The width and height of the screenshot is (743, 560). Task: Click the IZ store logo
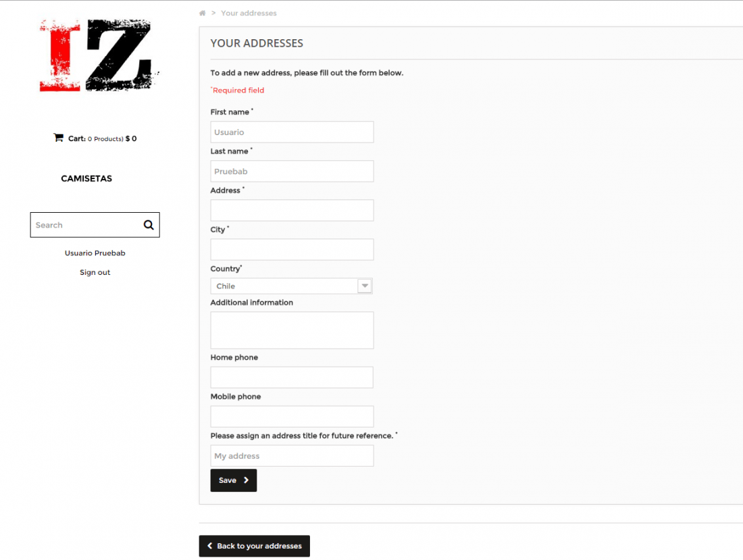tap(99, 55)
